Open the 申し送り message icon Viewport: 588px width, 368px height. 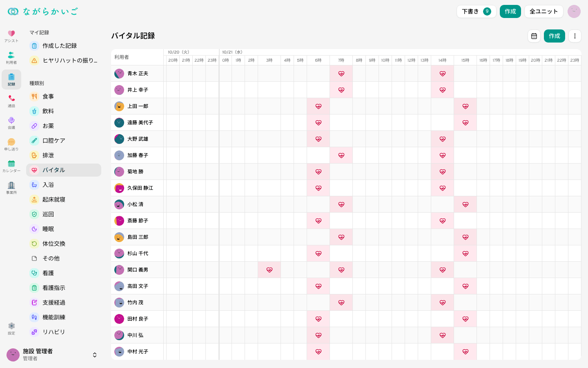[11, 144]
